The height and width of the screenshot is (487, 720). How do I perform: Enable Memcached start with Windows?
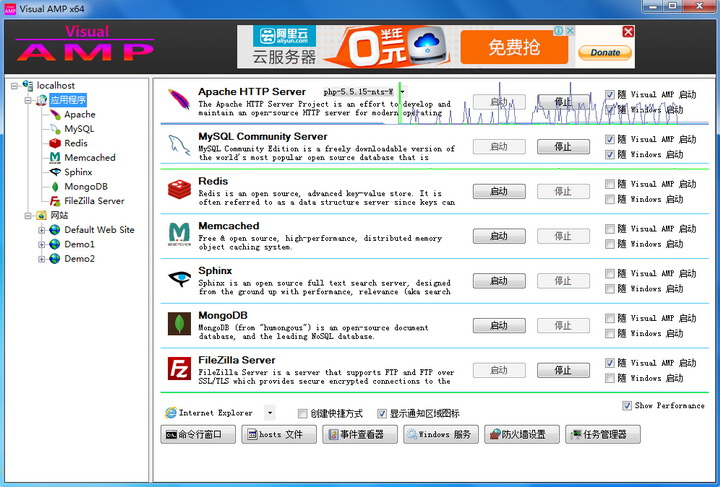click(609, 244)
